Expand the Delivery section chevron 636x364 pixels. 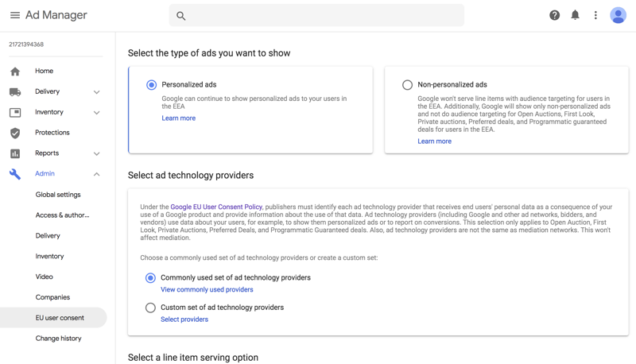click(96, 92)
